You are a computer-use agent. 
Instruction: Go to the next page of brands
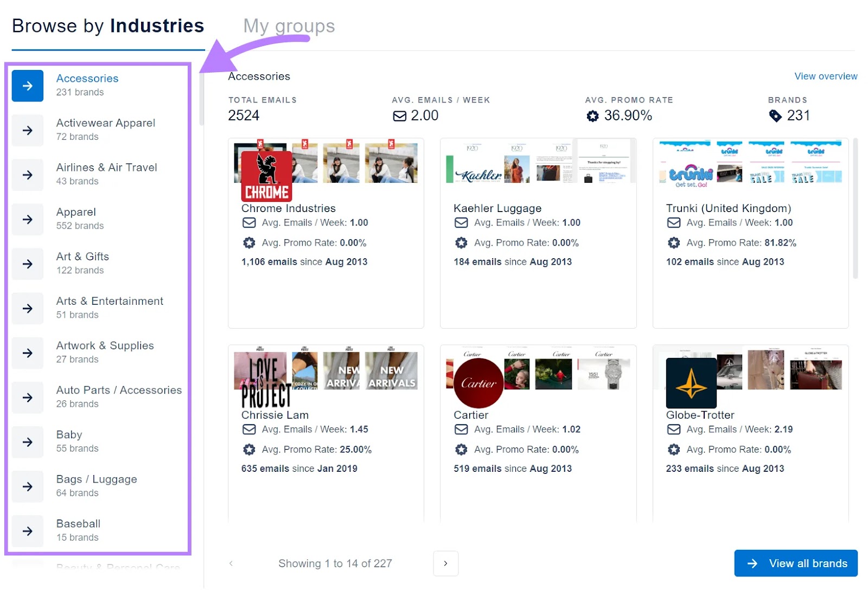pos(445,563)
